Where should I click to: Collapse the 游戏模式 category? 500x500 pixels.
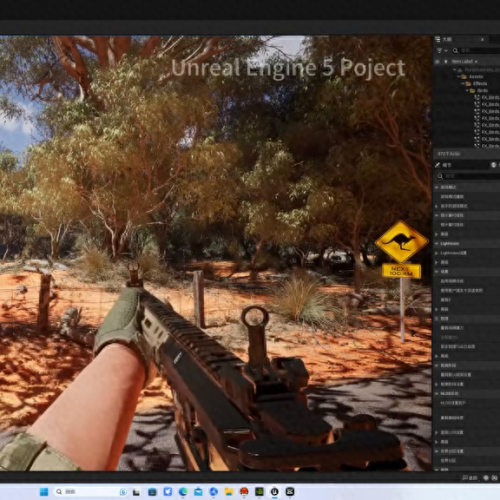tap(437, 187)
